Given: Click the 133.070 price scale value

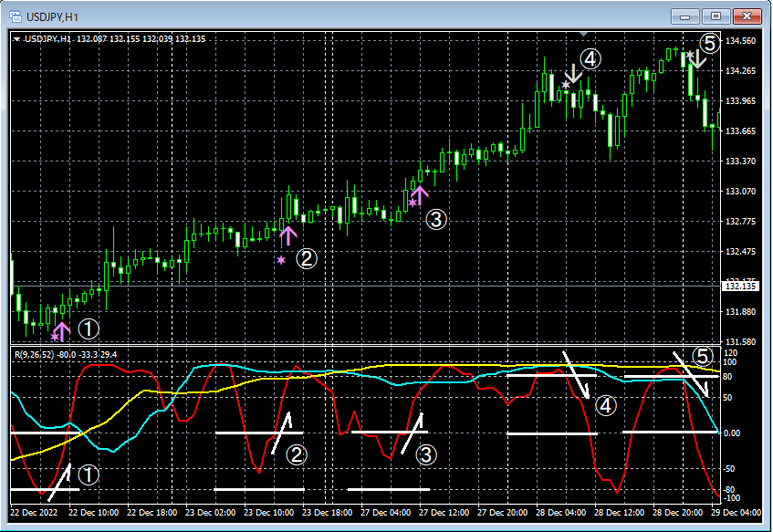Looking at the screenshot, I should tap(740, 192).
